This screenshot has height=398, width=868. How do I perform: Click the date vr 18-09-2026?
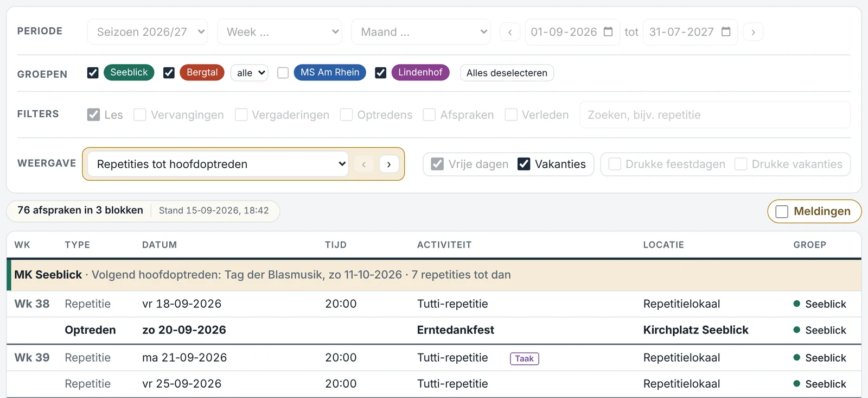click(182, 304)
